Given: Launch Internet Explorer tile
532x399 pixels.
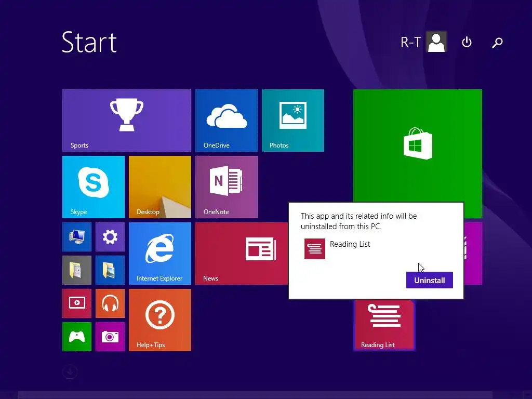Looking at the screenshot, I should click(x=160, y=254).
